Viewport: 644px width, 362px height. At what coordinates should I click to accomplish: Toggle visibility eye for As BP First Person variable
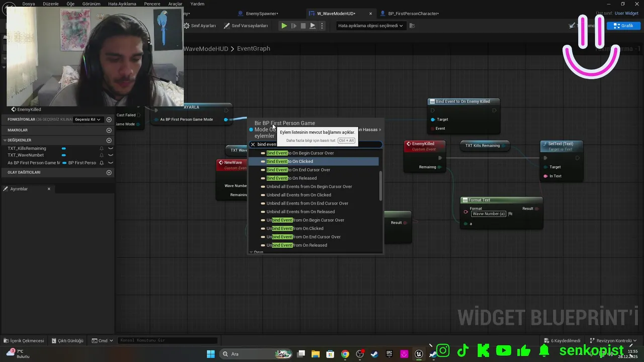coord(111,163)
